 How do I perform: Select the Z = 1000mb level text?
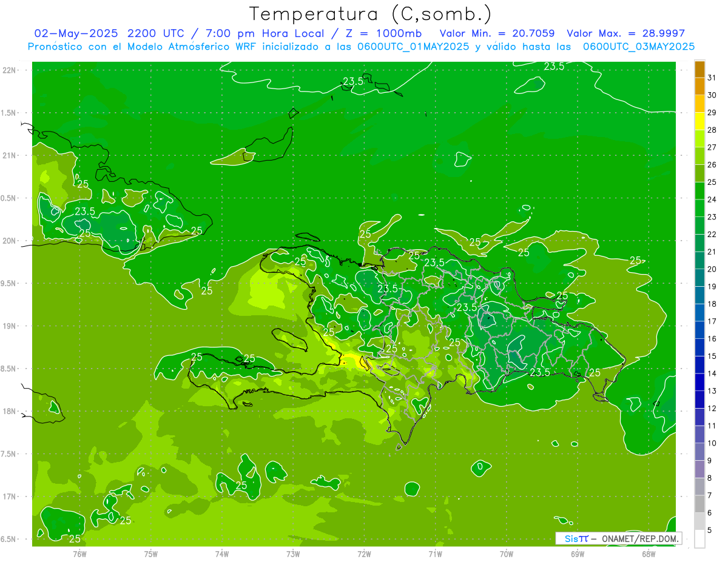click(381, 33)
